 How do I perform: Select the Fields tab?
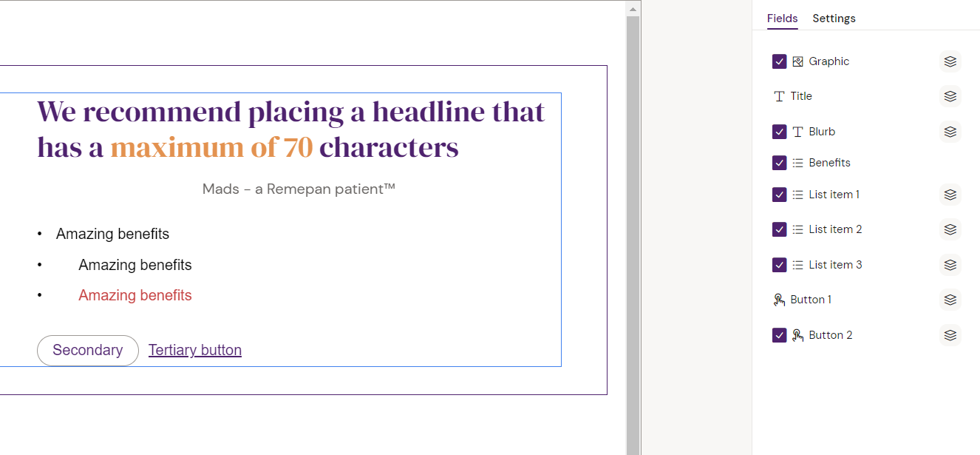click(782, 18)
